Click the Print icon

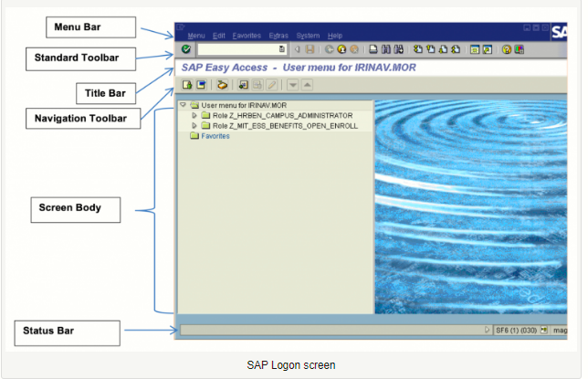point(373,49)
